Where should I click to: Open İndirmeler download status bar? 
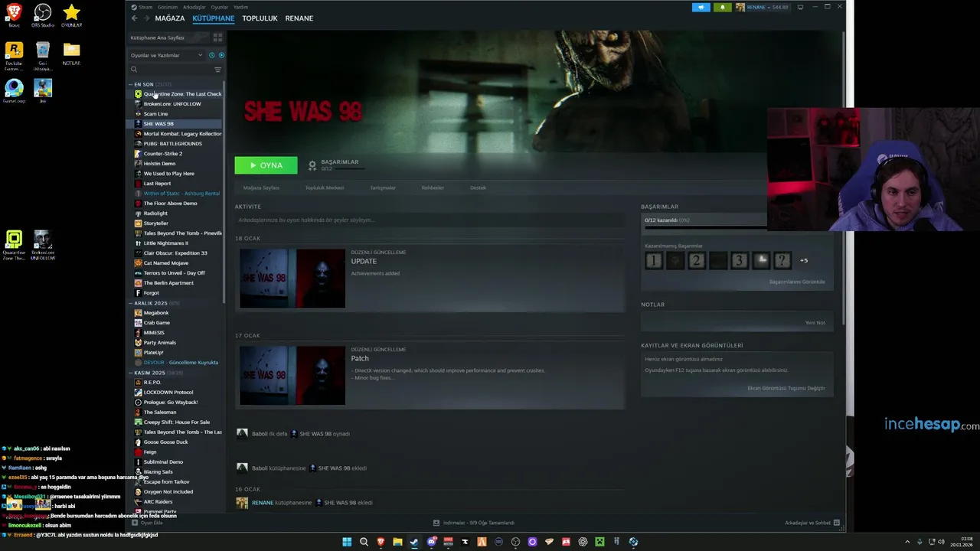474,523
